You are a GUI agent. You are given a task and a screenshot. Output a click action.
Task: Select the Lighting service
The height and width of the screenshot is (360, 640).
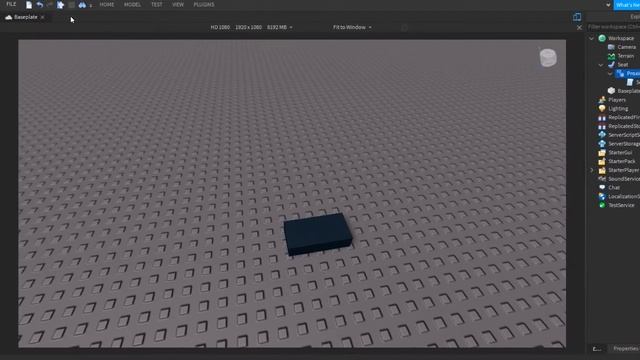click(x=618, y=109)
